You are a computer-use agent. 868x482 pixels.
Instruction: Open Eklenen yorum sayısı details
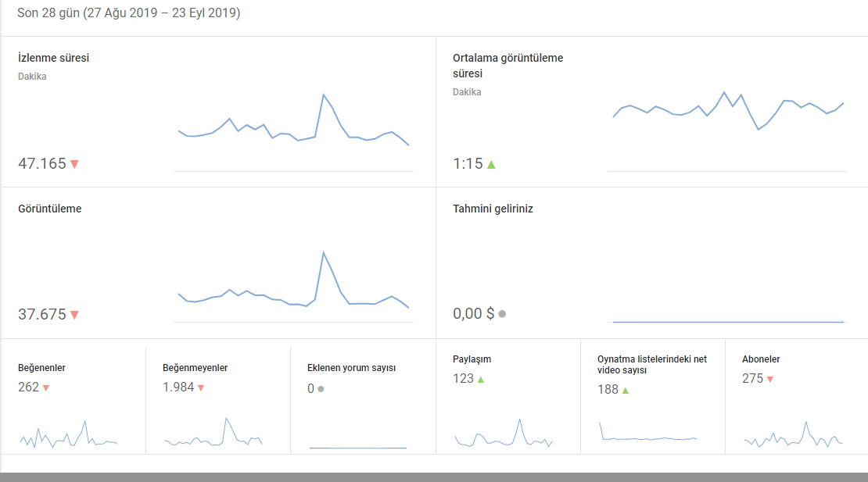351,368
